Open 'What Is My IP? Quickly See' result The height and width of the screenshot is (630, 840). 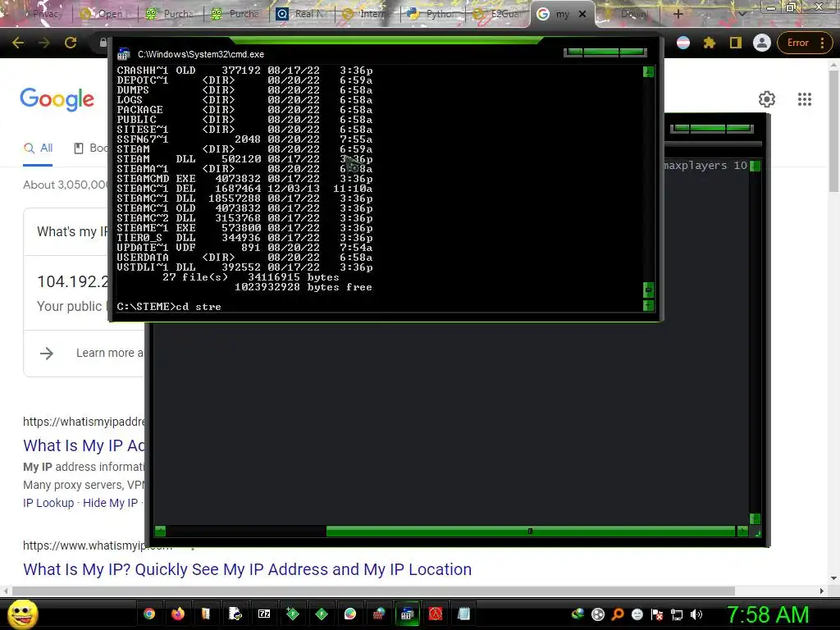click(248, 569)
